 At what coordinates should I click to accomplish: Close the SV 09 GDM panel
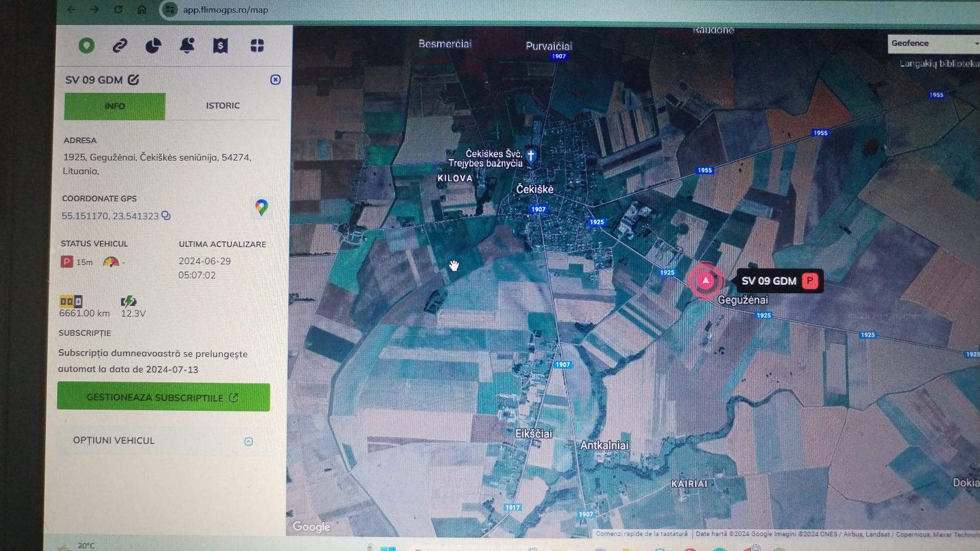275,80
